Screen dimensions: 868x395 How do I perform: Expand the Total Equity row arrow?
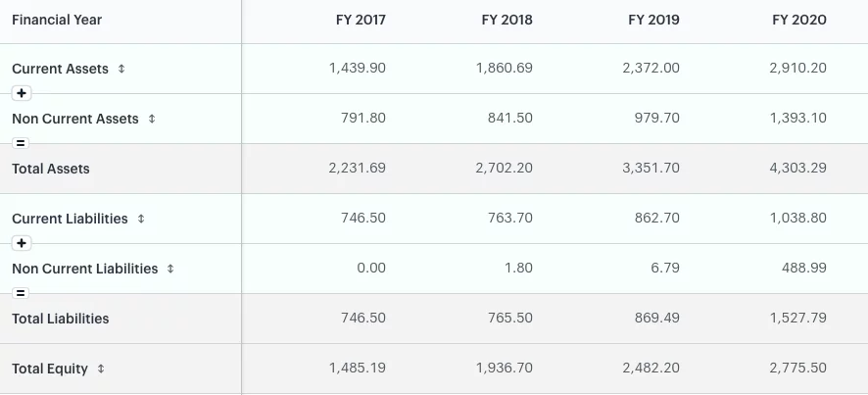[x=101, y=369]
